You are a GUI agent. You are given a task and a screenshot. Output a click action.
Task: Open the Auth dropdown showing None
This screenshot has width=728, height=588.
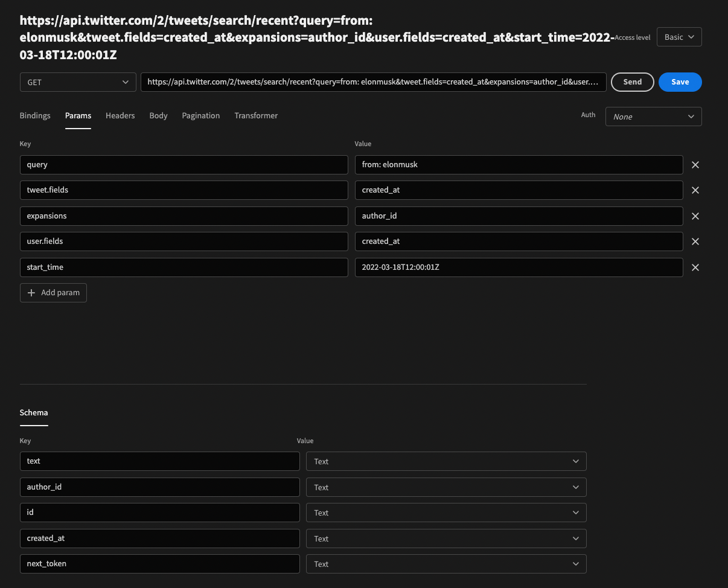[x=653, y=116]
